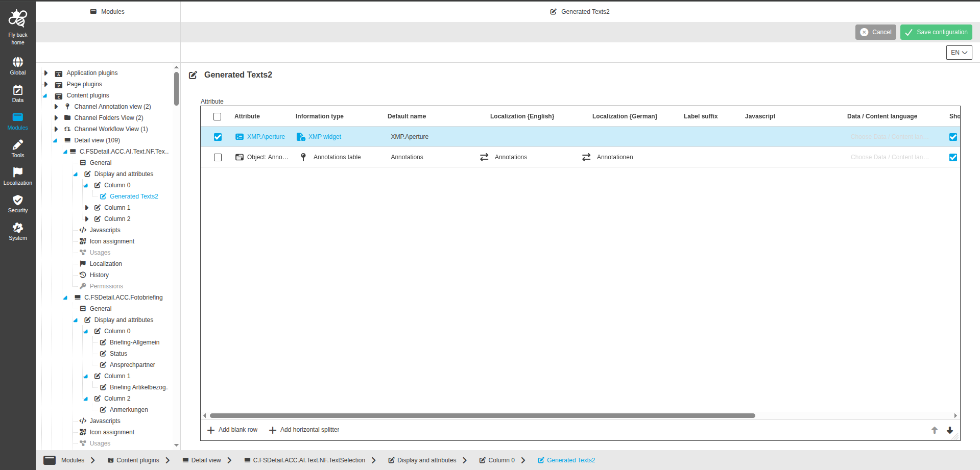Open the Global section in sidebar
The width and height of the screenshot is (980, 470).
[x=17, y=66]
